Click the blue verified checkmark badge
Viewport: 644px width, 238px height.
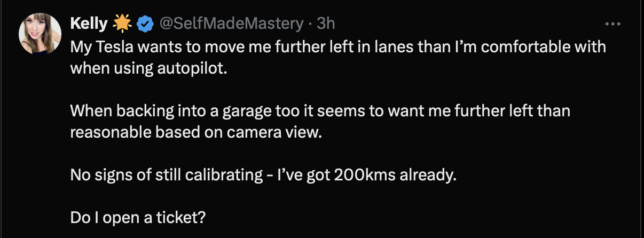pos(145,23)
